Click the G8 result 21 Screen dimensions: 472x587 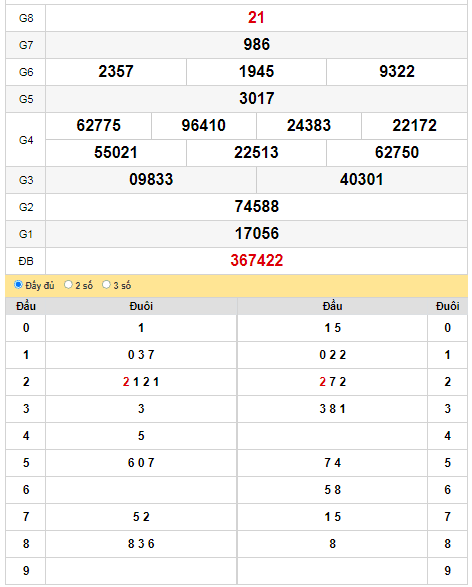tap(256, 18)
